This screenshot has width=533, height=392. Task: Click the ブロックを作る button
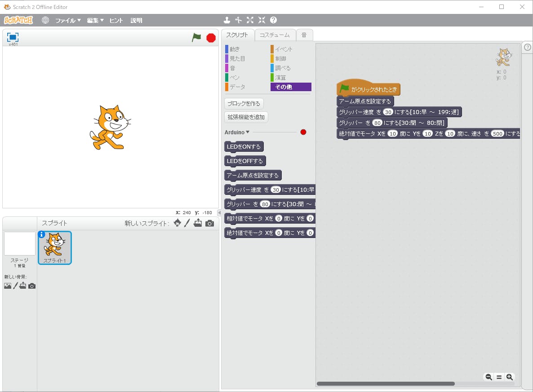click(x=244, y=103)
